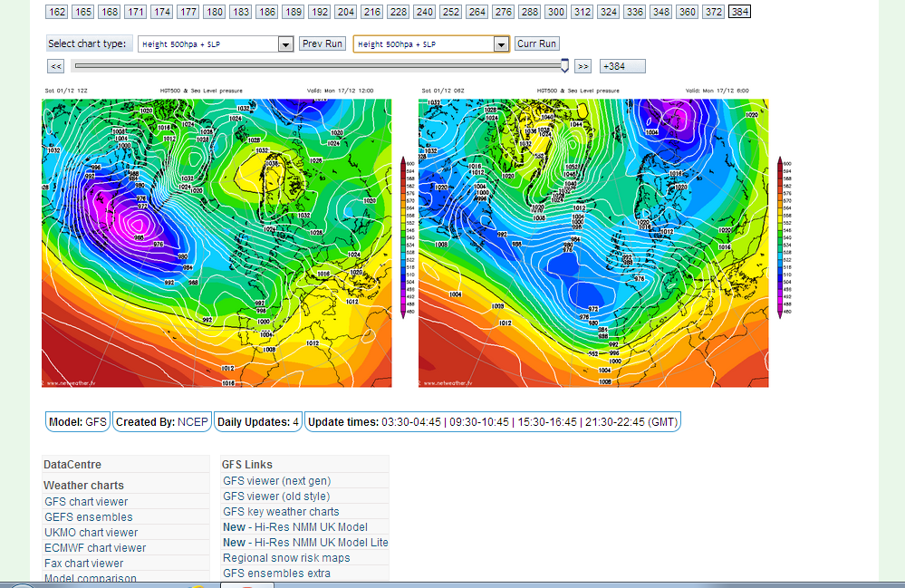Select forecast hour 216

click(x=372, y=12)
